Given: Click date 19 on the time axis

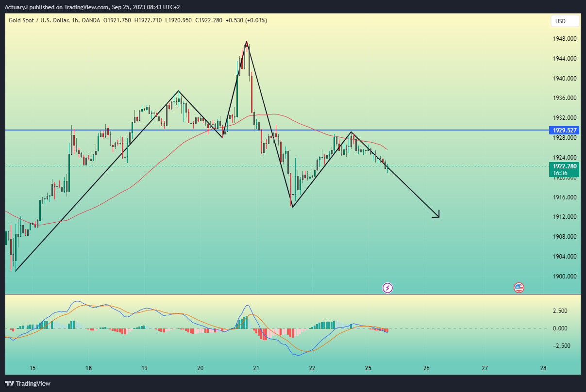Looking at the screenshot, I should pos(145,368).
